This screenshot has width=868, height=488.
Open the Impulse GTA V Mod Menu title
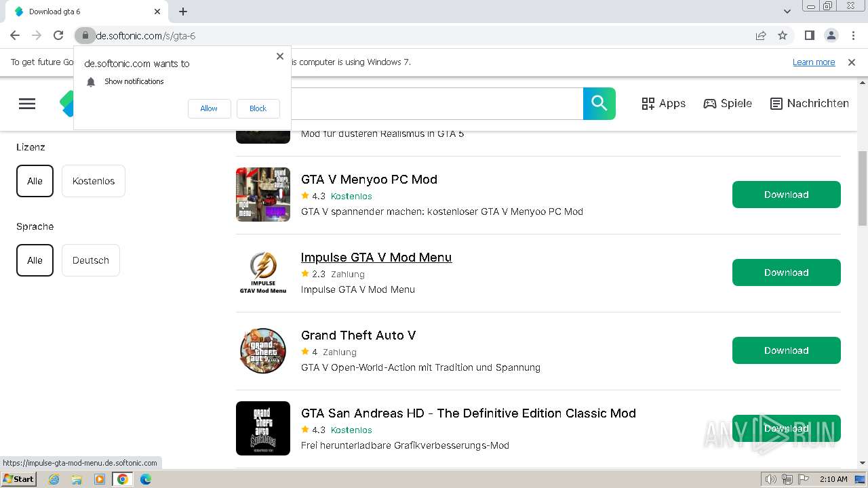[376, 258]
